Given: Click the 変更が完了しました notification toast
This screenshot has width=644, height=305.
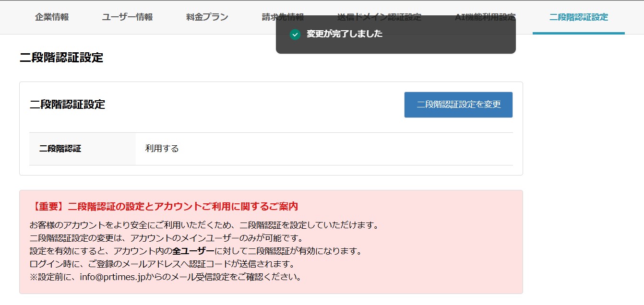Looking at the screenshot, I should click(x=395, y=35).
